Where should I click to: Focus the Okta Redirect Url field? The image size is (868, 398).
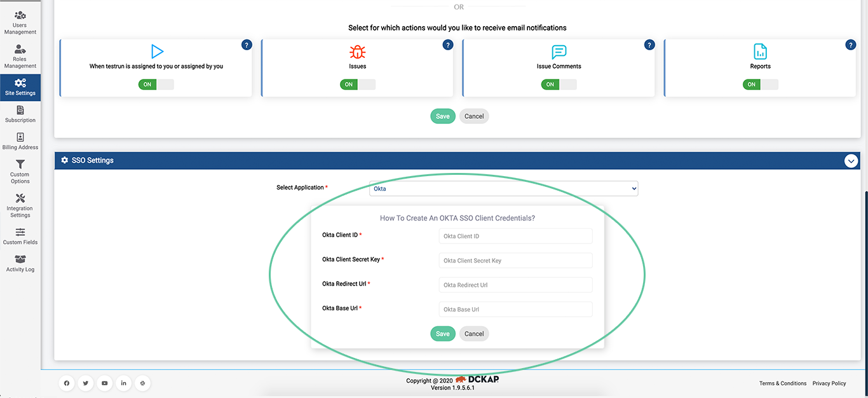515,285
